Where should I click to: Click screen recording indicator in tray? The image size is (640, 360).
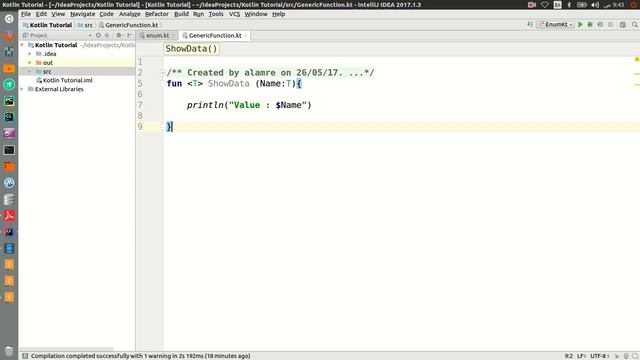coord(532,5)
